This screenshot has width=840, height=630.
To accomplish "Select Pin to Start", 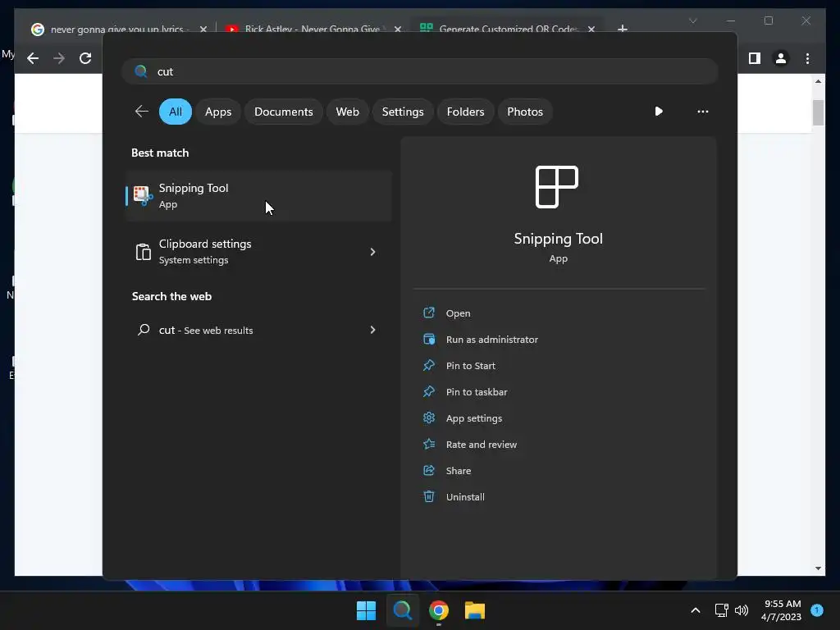I will pos(470,366).
